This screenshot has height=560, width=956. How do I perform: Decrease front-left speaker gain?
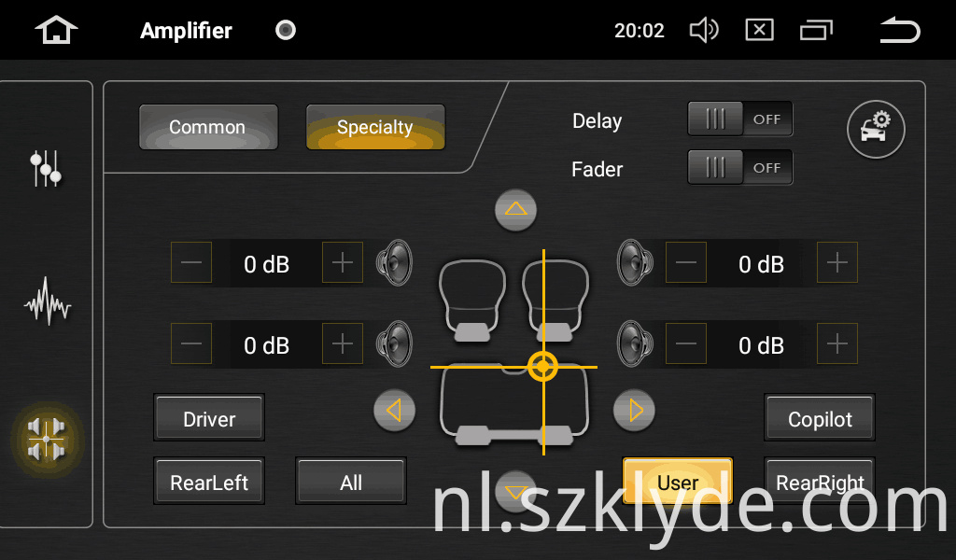191,262
